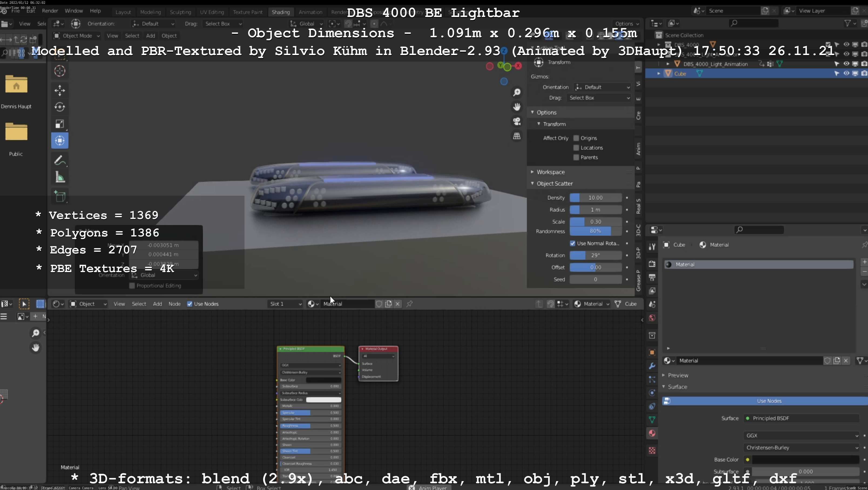Viewport: 868px width, 490px height.
Task: Toggle camera view icon in viewport
Action: click(x=516, y=121)
